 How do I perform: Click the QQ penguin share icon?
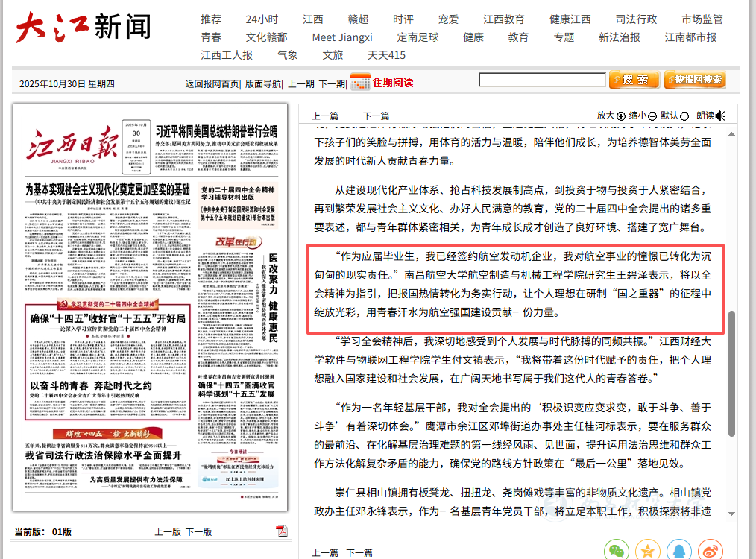tap(680, 551)
